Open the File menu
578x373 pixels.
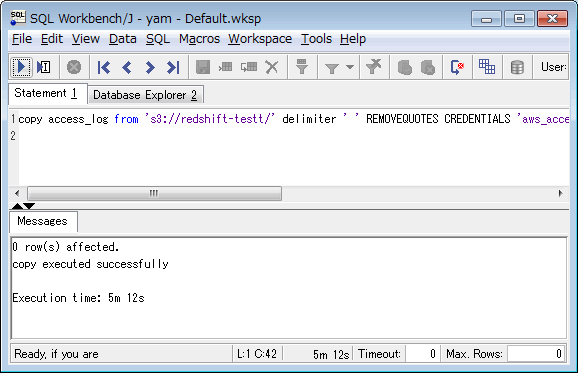pos(22,39)
